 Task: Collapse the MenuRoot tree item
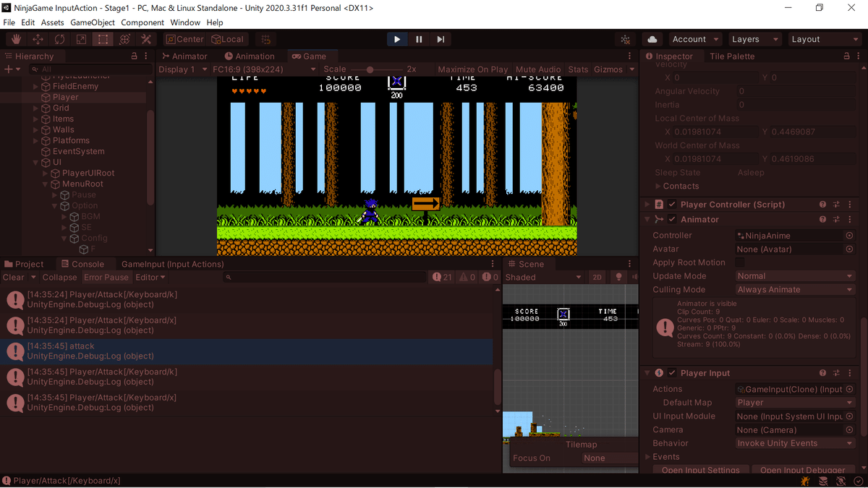(46, 184)
